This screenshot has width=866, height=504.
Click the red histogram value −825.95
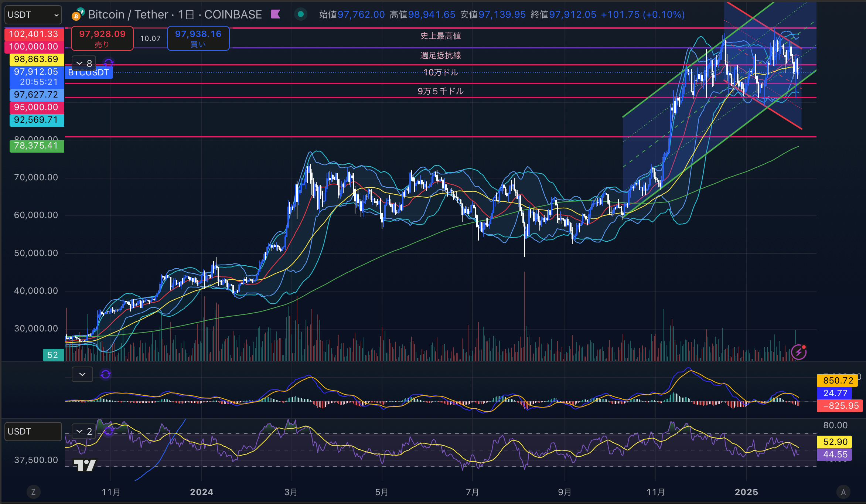click(840, 406)
